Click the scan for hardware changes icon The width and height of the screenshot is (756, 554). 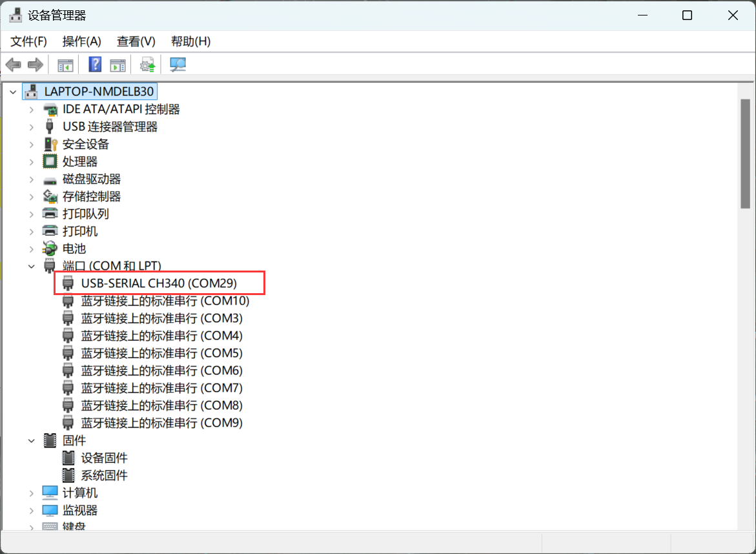click(178, 65)
